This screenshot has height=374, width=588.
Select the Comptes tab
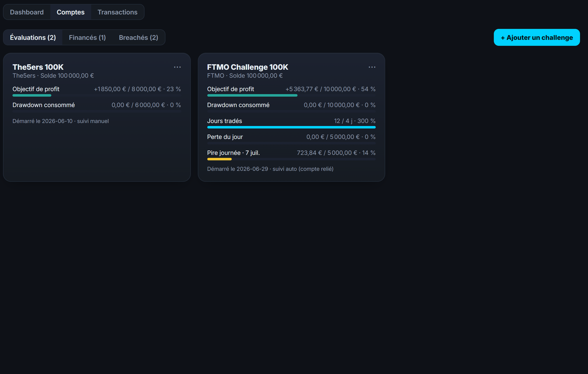click(71, 12)
